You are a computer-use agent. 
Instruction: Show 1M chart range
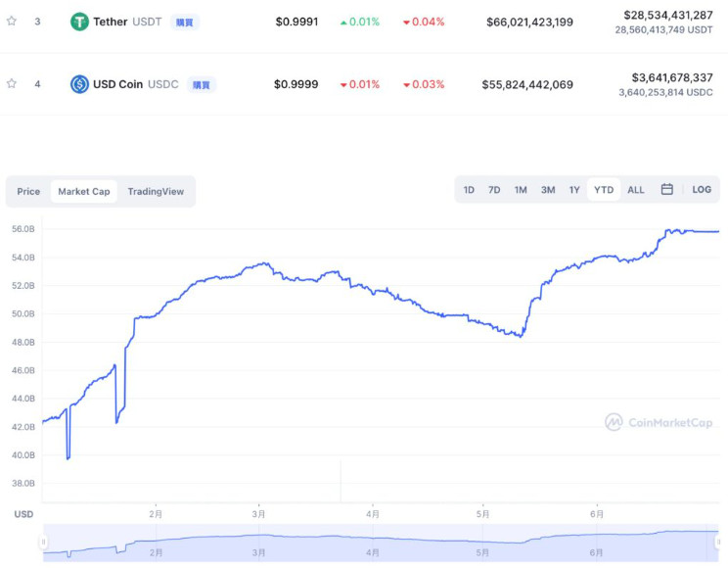pos(521,190)
